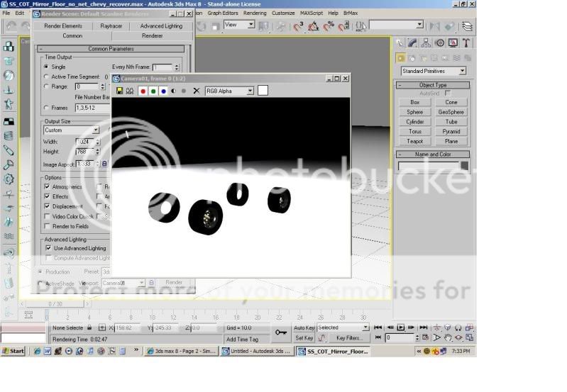Enable the red channel in render window
The image size is (567, 392).
click(143, 91)
